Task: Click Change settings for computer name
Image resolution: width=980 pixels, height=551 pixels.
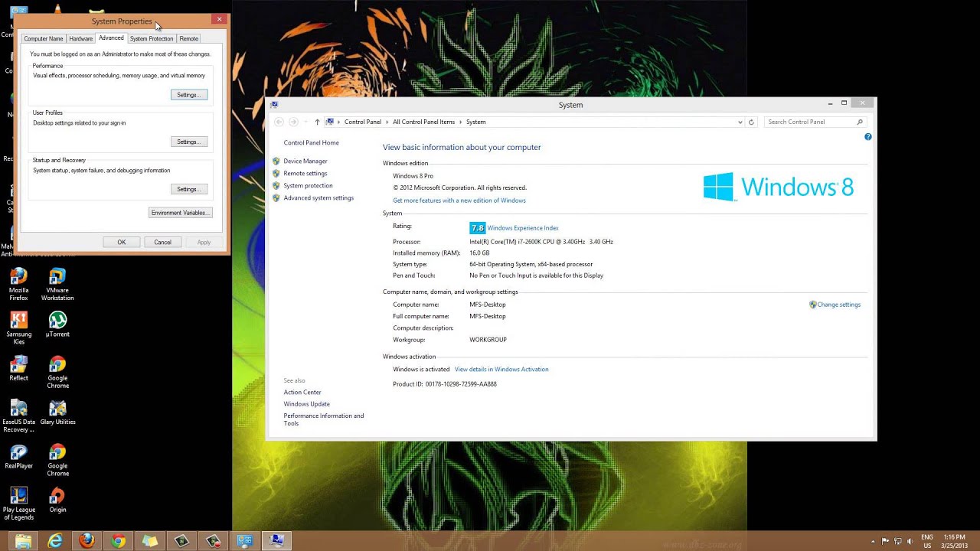Action: tap(838, 305)
